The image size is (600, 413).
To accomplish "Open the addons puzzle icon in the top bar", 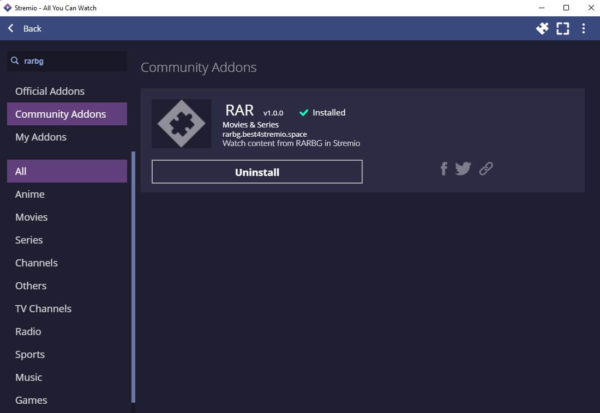I will (542, 28).
